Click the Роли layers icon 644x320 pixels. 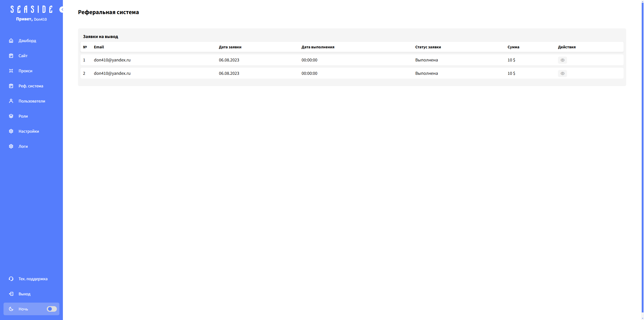pyautogui.click(x=11, y=116)
